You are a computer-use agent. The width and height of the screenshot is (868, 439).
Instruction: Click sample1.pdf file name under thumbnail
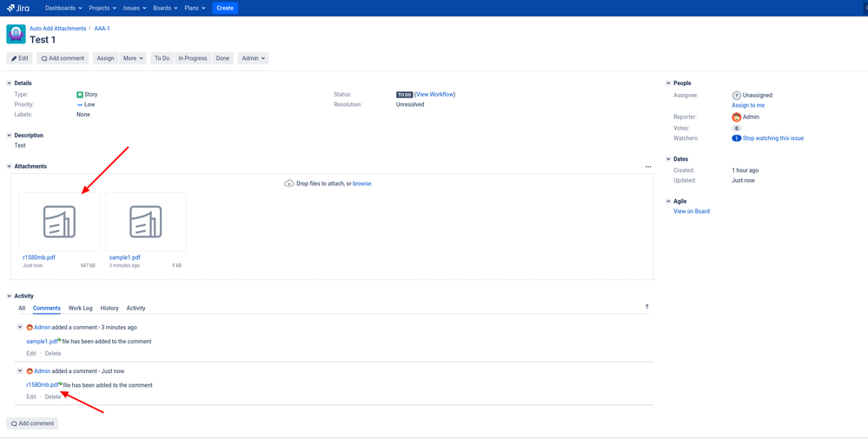click(124, 257)
